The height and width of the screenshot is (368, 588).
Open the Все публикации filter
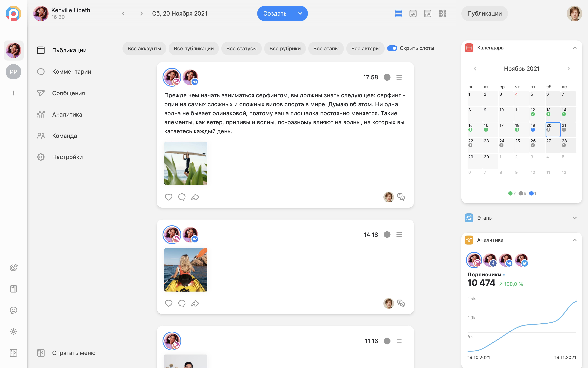[194, 48]
